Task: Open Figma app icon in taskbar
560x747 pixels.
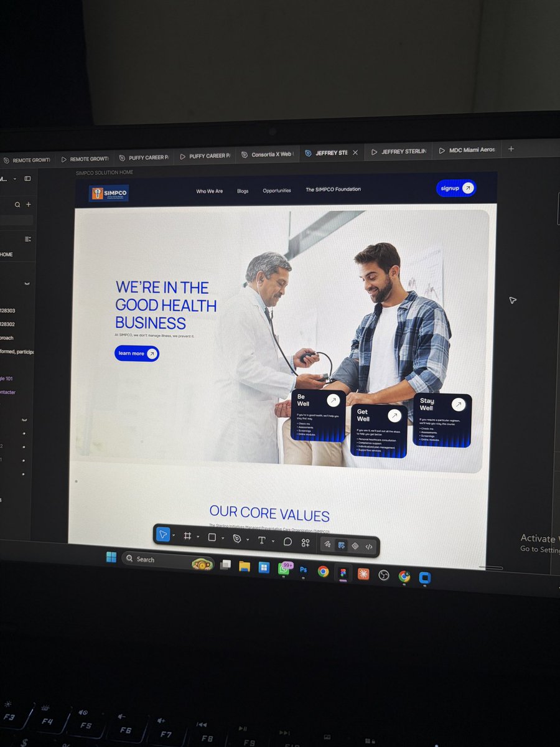Action: tap(343, 573)
